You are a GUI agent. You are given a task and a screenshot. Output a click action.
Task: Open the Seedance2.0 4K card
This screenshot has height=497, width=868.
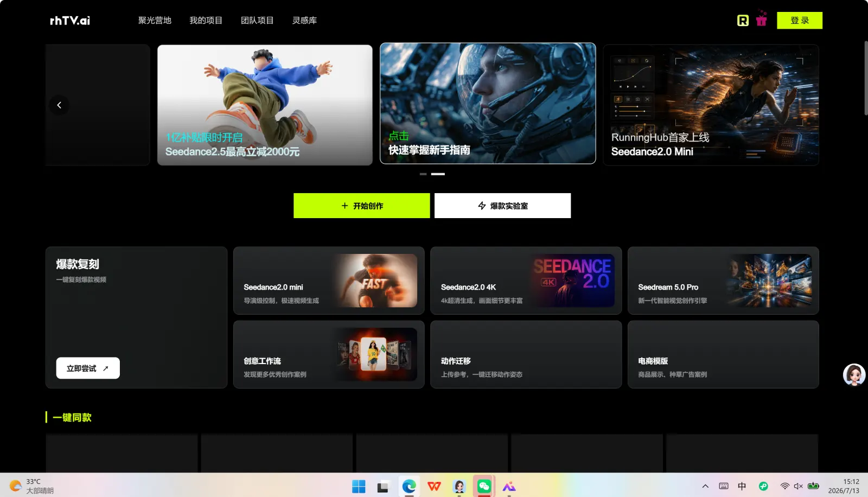pyautogui.click(x=526, y=281)
